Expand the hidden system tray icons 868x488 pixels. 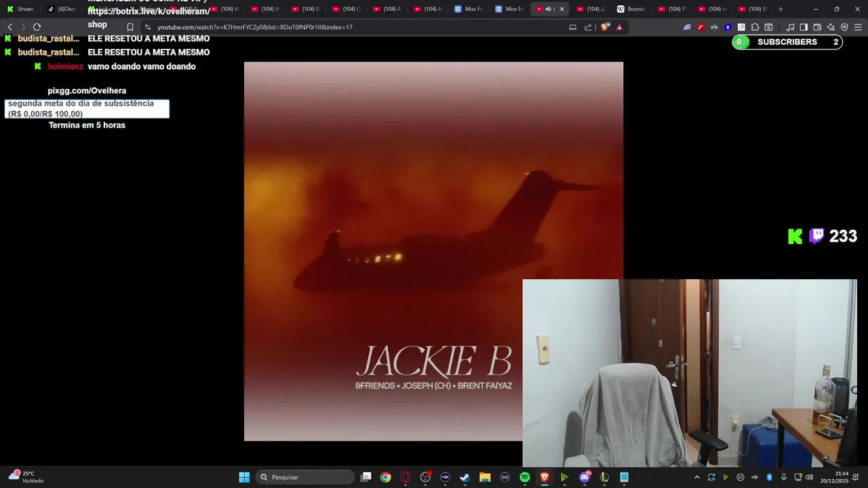click(696, 477)
